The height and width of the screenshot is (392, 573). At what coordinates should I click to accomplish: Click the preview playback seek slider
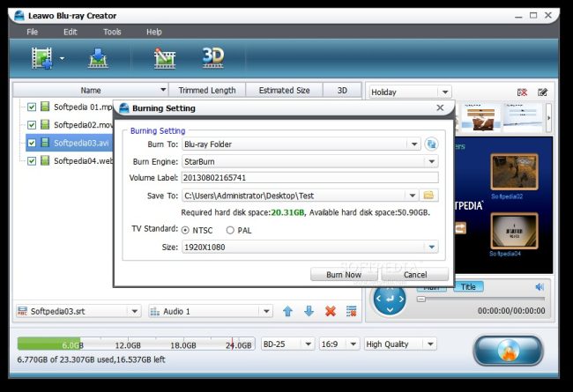(x=481, y=300)
